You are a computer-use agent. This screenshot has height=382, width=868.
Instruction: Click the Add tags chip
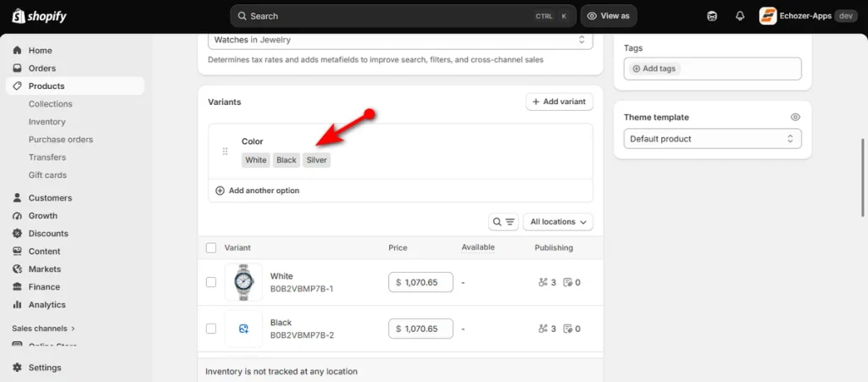pos(654,69)
